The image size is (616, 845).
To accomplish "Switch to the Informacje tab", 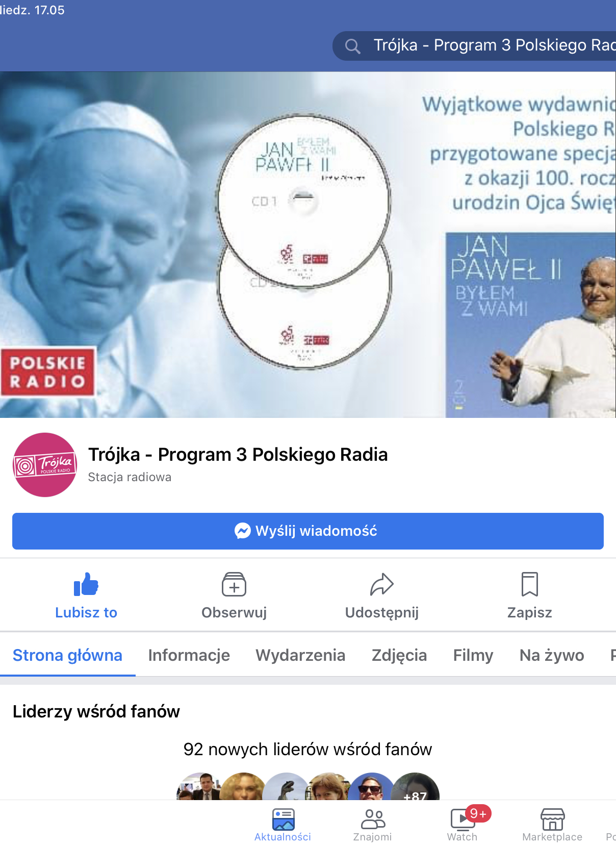I will pos(189,655).
